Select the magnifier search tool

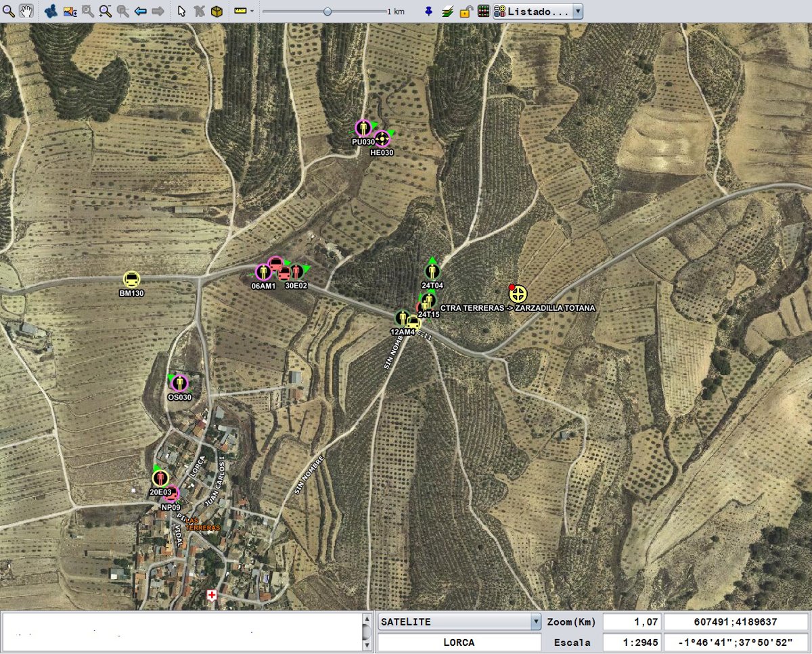tap(9, 11)
